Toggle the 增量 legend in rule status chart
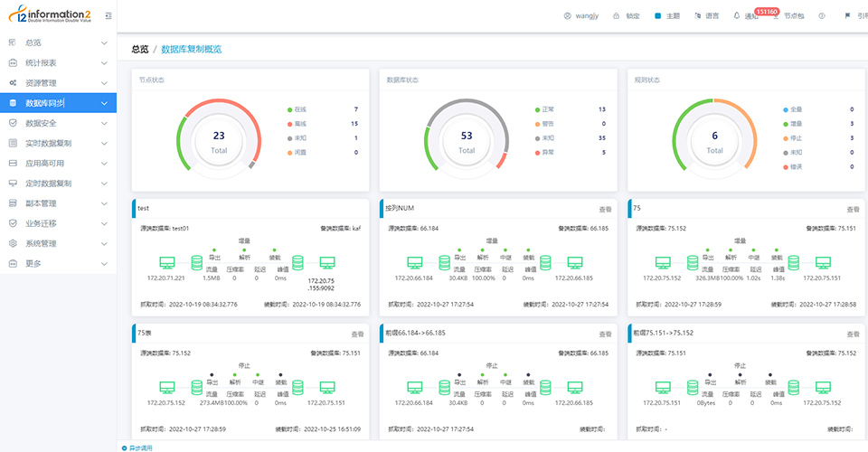The height and width of the screenshot is (452, 868). coord(785,123)
